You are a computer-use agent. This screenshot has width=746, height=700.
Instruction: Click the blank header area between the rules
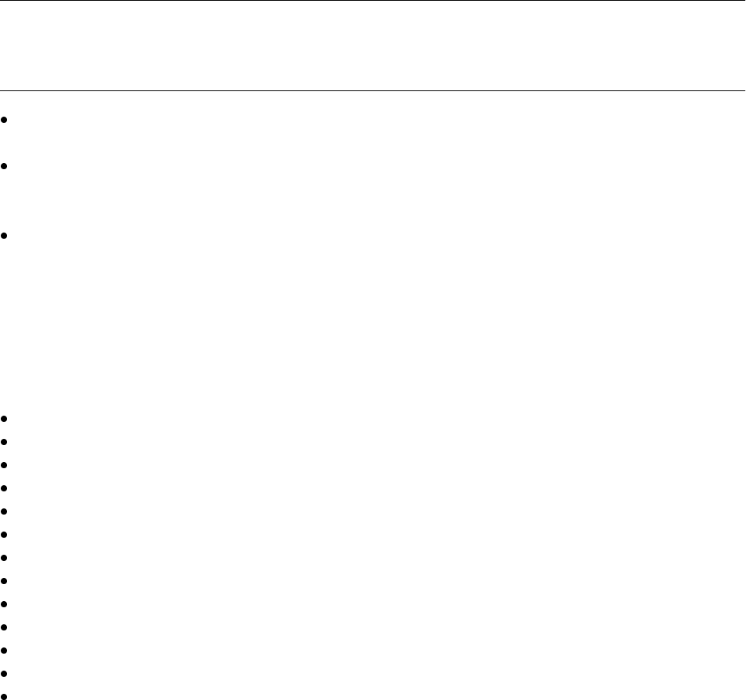[373, 45]
